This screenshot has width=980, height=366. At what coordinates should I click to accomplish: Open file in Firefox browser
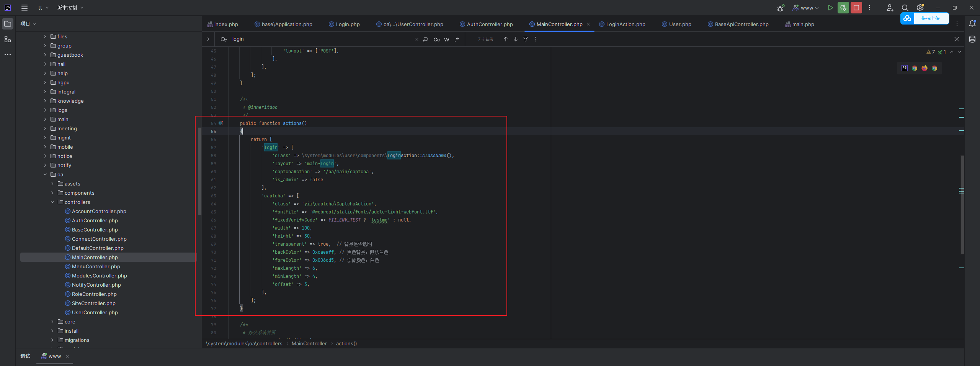924,68
